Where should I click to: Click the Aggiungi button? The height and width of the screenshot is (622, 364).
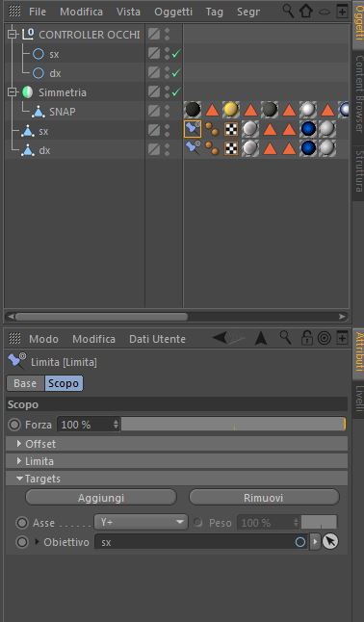coord(101,498)
